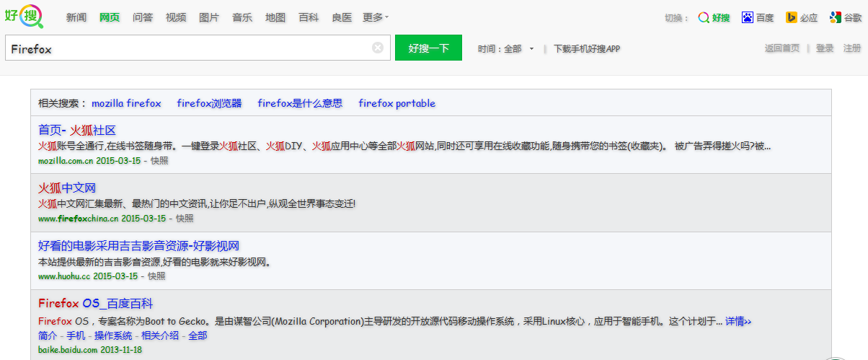Search related term firefox portable
The width and height of the screenshot is (868, 360).
coord(397,103)
